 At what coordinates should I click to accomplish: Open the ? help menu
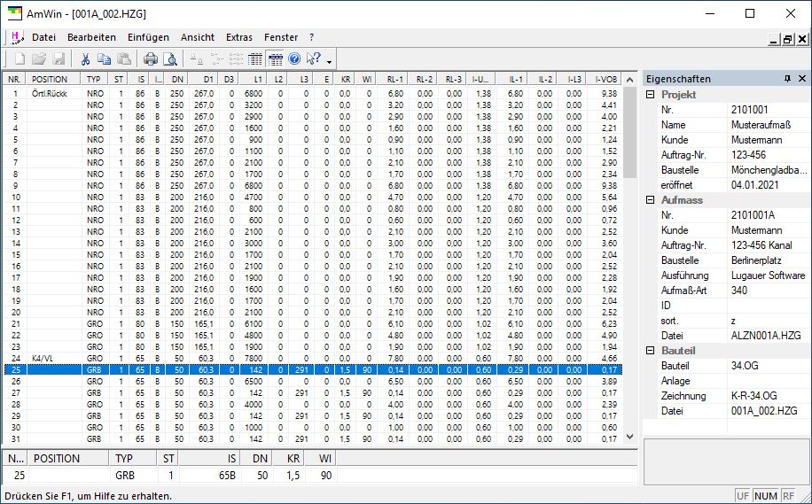pos(311,37)
